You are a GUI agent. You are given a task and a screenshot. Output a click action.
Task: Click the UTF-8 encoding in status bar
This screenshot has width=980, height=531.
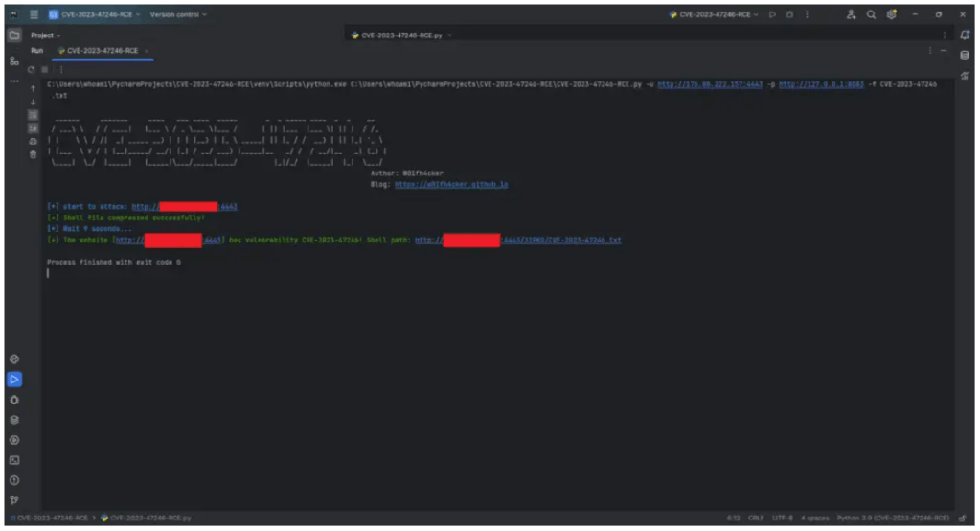(783, 518)
